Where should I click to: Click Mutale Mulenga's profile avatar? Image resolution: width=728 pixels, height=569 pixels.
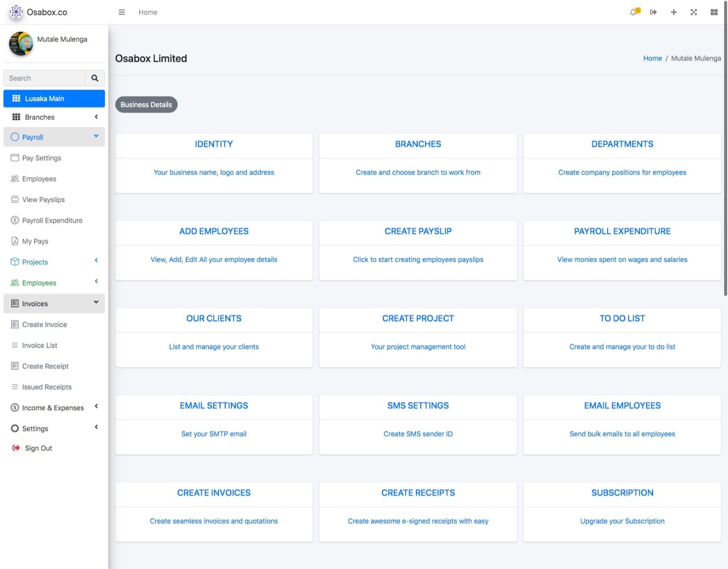tap(21, 44)
